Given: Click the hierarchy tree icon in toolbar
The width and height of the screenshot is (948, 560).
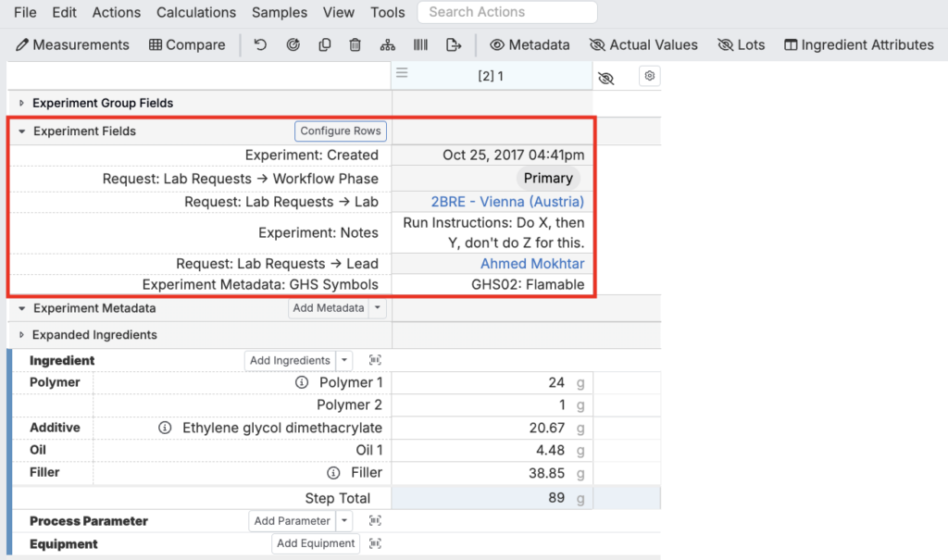Looking at the screenshot, I should 387,44.
